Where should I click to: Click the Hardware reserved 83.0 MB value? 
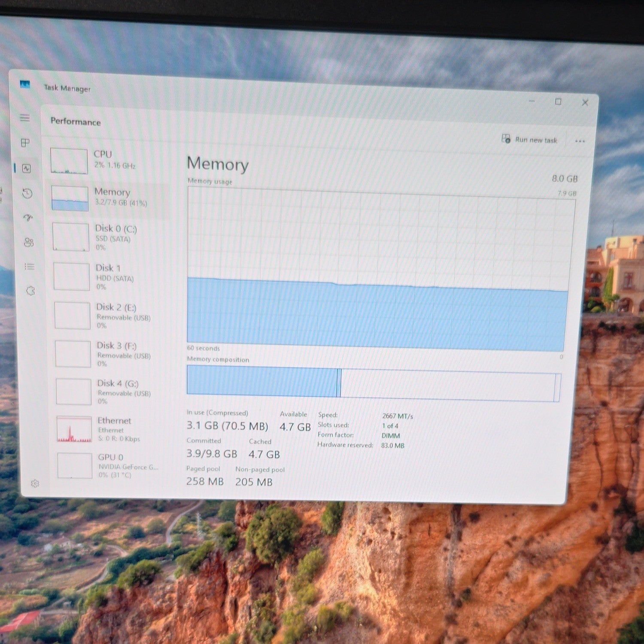[392, 446]
